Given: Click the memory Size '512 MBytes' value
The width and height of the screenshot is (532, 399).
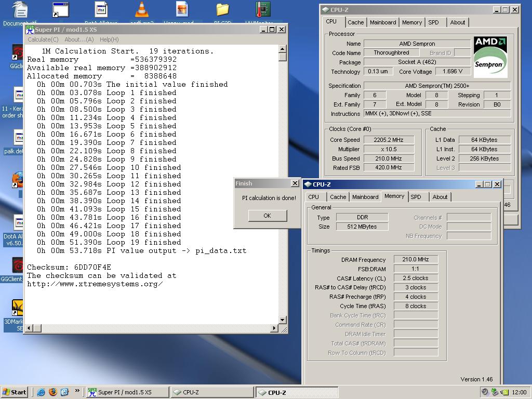Looking at the screenshot, I should tap(362, 227).
